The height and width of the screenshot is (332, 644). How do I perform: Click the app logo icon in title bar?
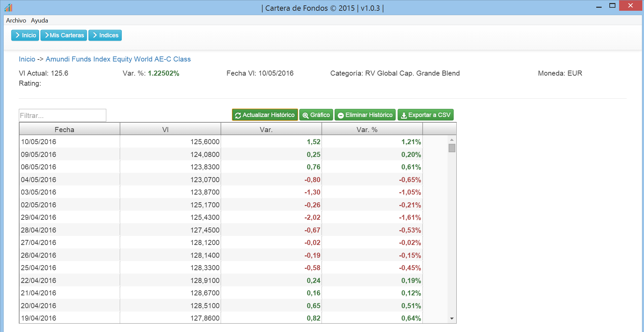click(x=8, y=7)
